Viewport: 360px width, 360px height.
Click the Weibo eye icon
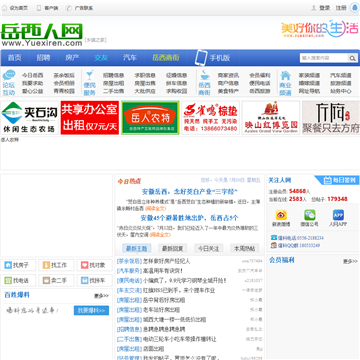tap(281, 215)
